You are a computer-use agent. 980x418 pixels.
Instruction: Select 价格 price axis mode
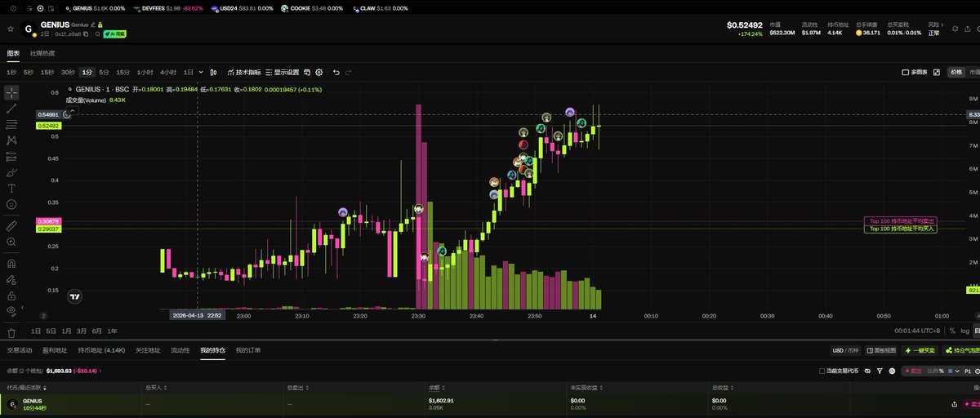(x=956, y=72)
